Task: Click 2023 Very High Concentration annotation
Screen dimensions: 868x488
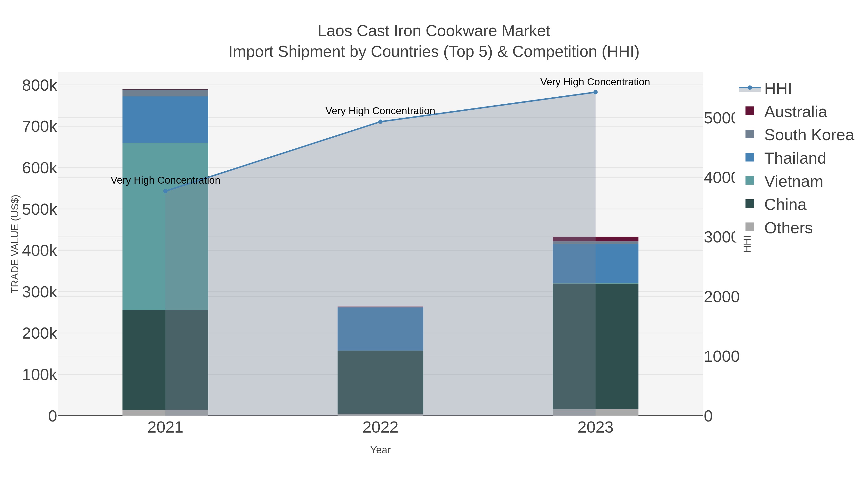Action: click(595, 82)
